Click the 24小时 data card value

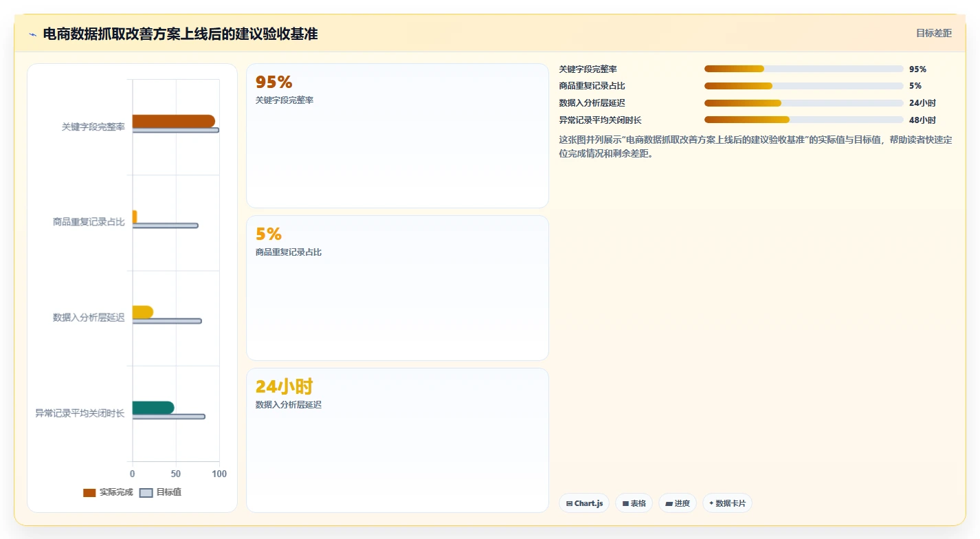(284, 386)
